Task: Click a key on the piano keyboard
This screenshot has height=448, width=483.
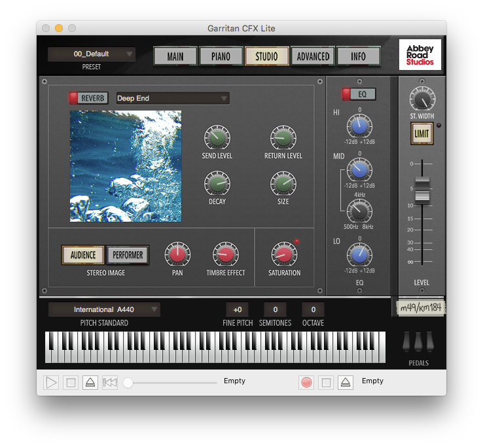Action: point(215,347)
